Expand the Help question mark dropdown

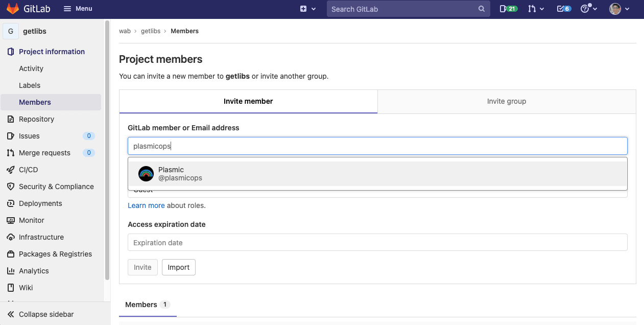point(589,9)
